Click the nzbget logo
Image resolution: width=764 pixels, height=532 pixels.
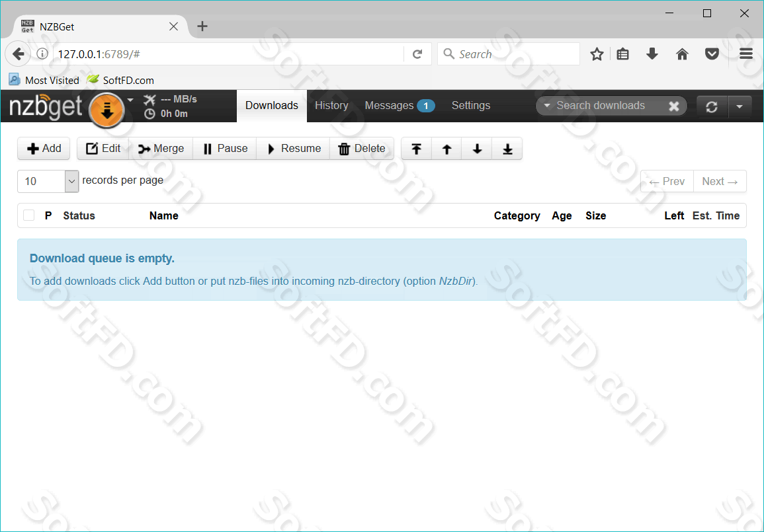(46, 106)
